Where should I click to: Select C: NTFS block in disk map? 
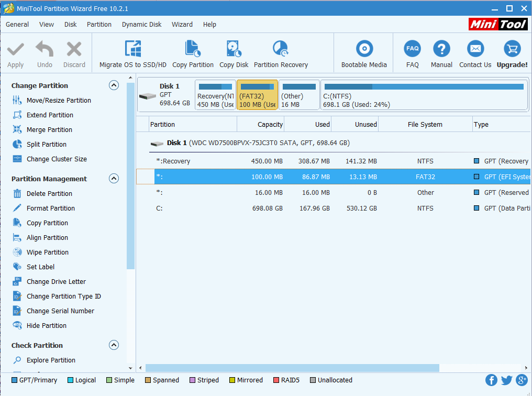(424, 95)
